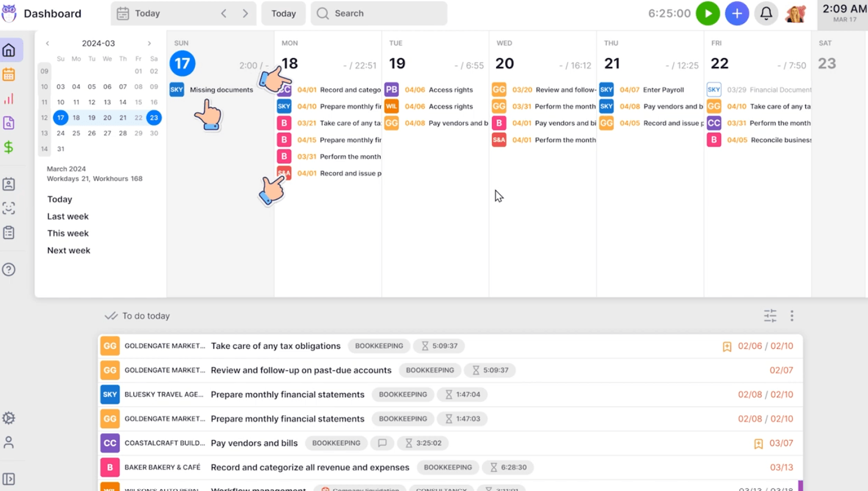Click the blue plus add button

[737, 13]
